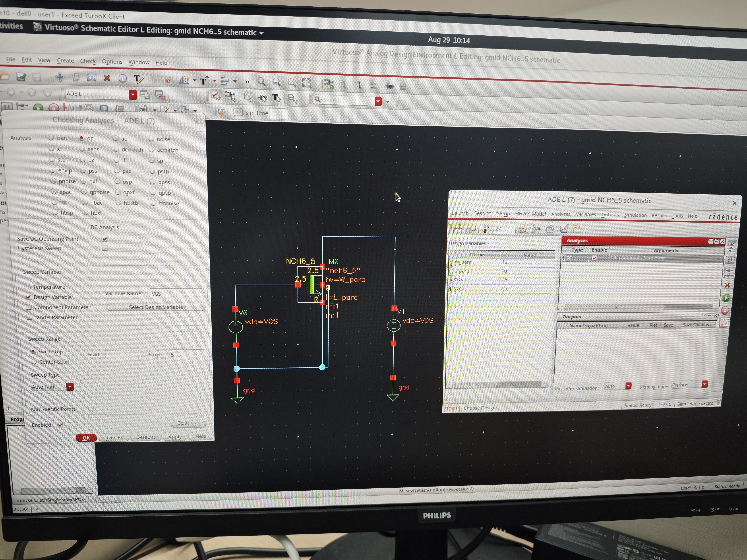
Task: Open the Properties info icon
Action: click(x=122, y=78)
